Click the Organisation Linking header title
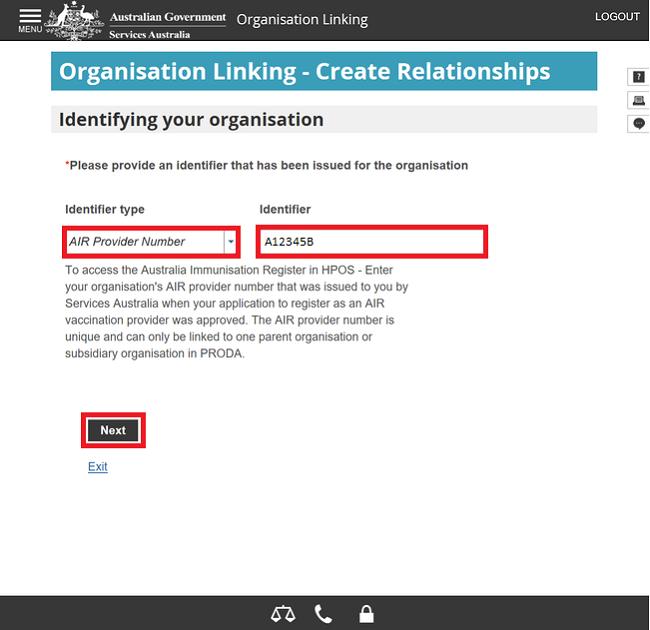Viewport: 650px width, 630px height. (x=302, y=19)
